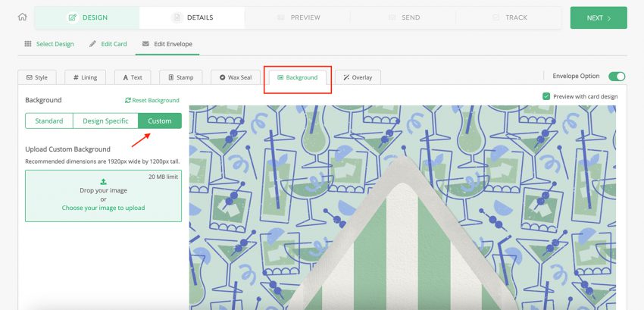644x310 pixels.
Task: Click Choose your image to upload
Action: point(103,208)
